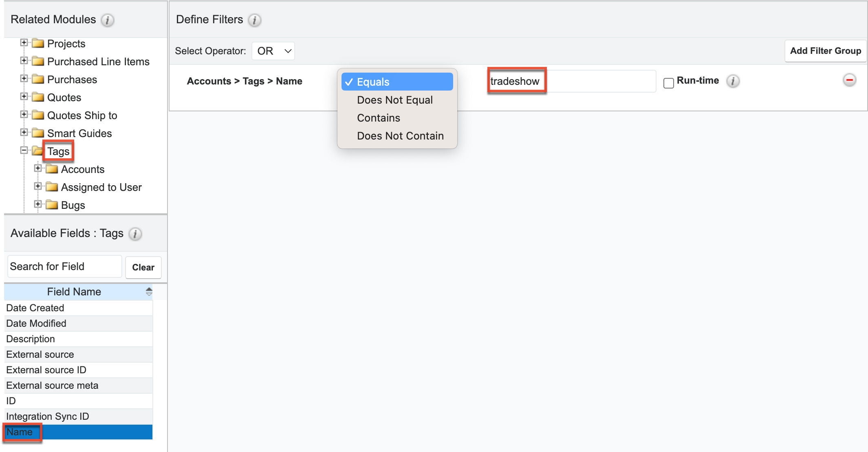868x452 pixels.
Task: Click the Add Filter Group button
Action: (825, 51)
